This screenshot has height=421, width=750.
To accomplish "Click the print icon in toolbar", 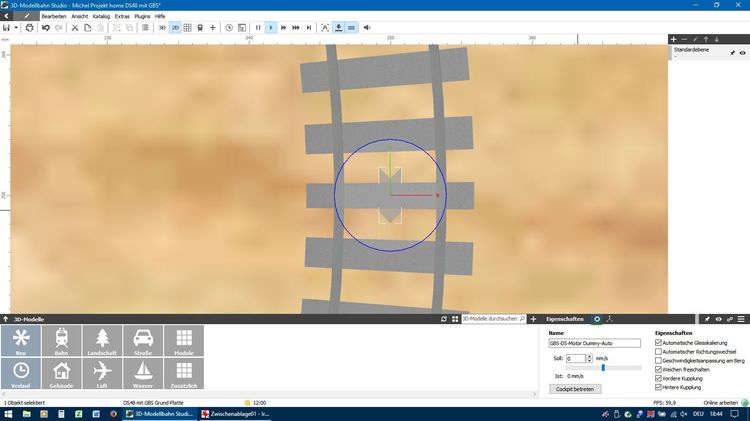I will coord(29,28).
